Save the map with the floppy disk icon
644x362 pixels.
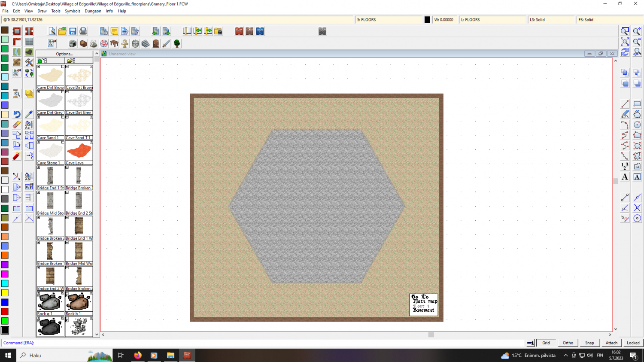coord(73,31)
